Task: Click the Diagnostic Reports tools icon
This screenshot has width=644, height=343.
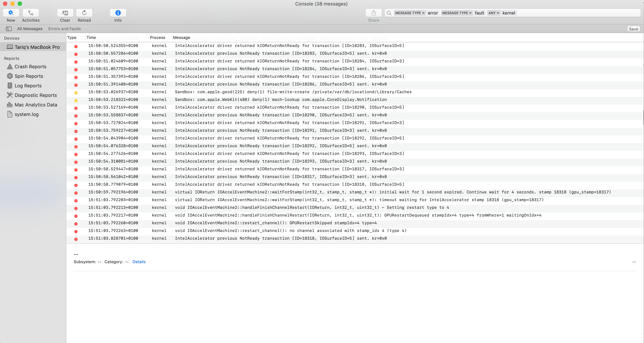Action: (x=10, y=95)
